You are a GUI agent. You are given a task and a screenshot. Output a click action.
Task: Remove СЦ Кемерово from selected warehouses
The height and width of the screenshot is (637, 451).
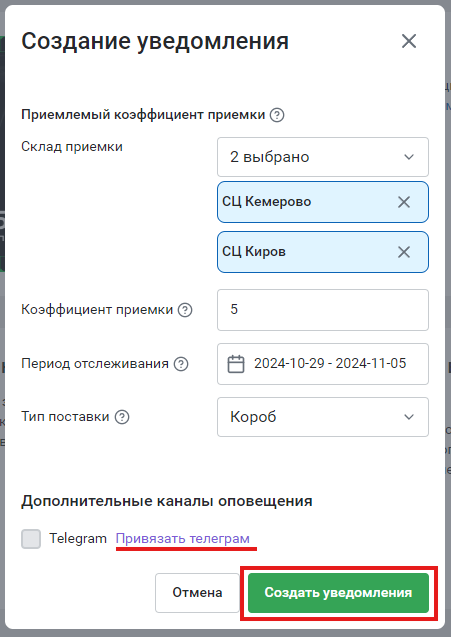[x=404, y=202]
